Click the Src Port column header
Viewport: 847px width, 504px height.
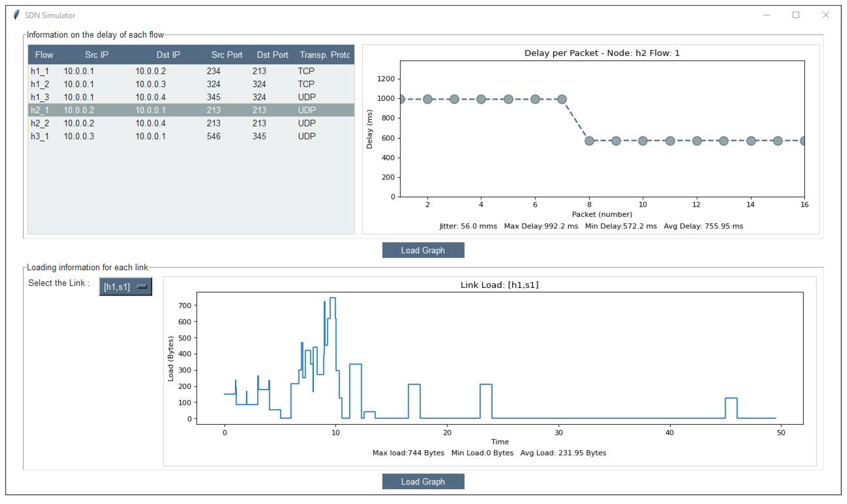[x=227, y=55]
